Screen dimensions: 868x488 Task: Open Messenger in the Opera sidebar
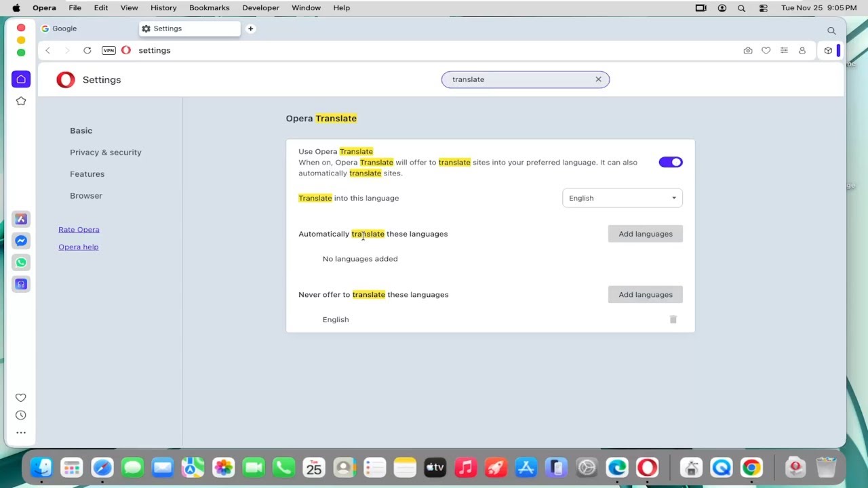tap(21, 241)
